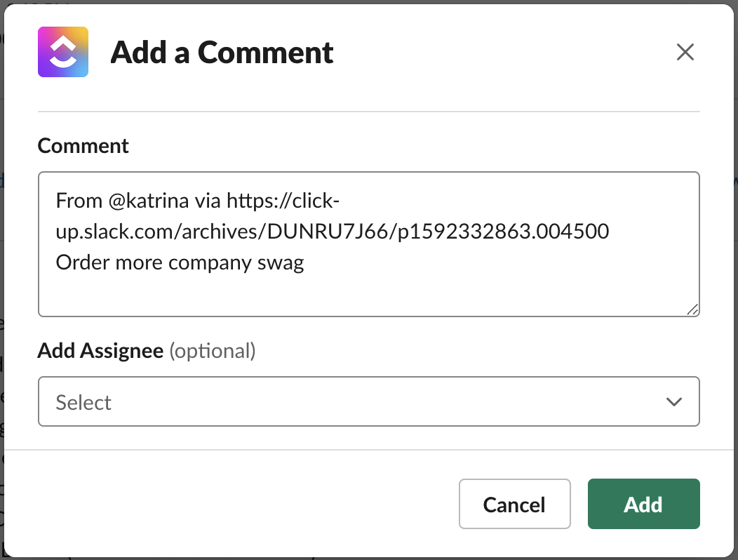Select the text Order more company swag
This screenshot has width=738, height=560.
tap(179, 262)
